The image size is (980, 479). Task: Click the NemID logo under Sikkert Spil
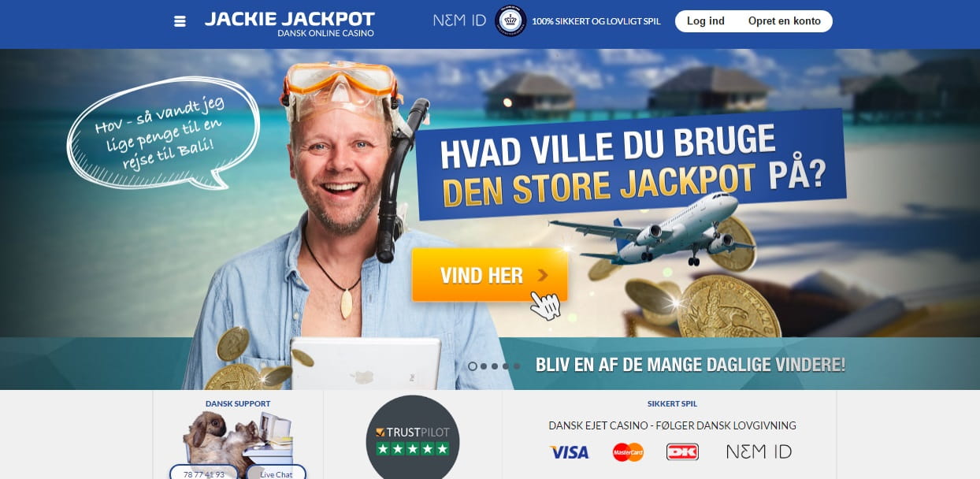759,451
